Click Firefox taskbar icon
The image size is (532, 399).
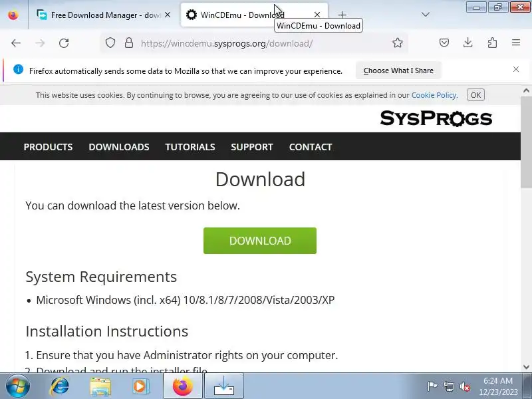coord(182,386)
